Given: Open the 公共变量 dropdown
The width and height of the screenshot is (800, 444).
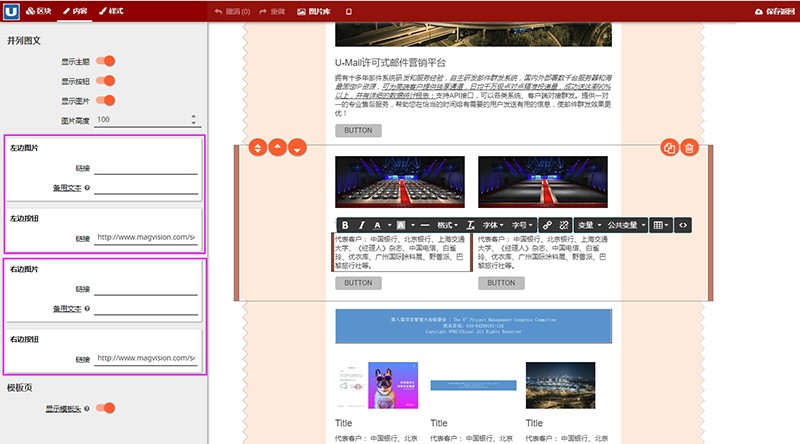Looking at the screenshot, I should click(626, 225).
